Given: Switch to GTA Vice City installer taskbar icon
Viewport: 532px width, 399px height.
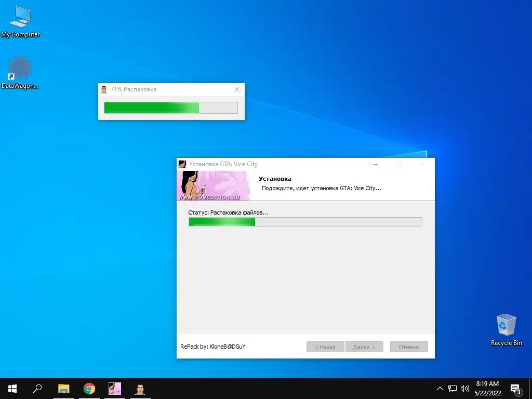Looking at the screenshot, I should tap(115, 389).
